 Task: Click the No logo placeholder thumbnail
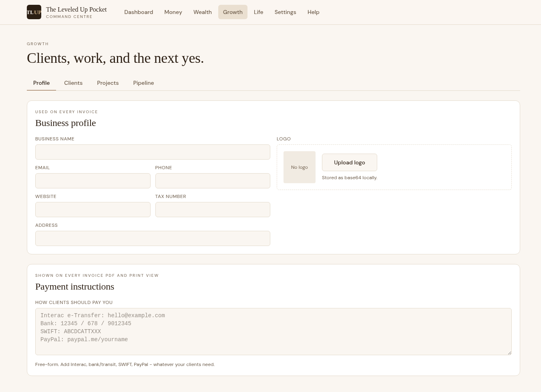(300, 167)
